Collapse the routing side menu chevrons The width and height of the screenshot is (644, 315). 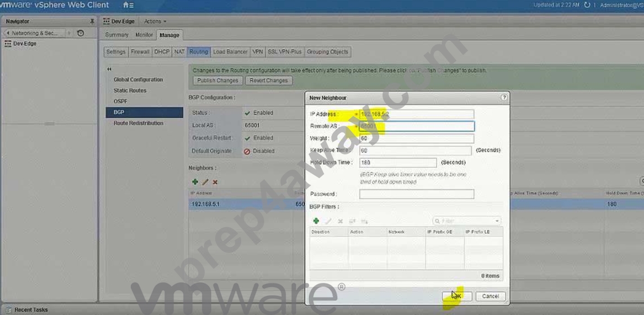pyautogui.click(x=109, y=69)
